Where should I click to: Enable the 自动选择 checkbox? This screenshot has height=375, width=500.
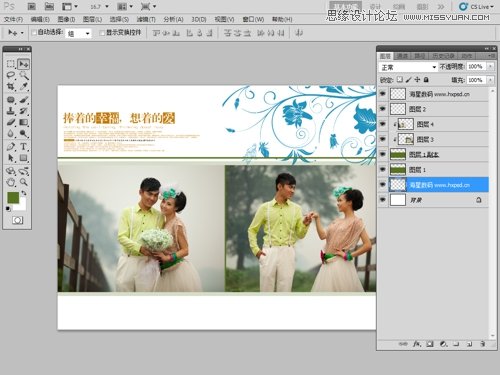pos(33,33)
